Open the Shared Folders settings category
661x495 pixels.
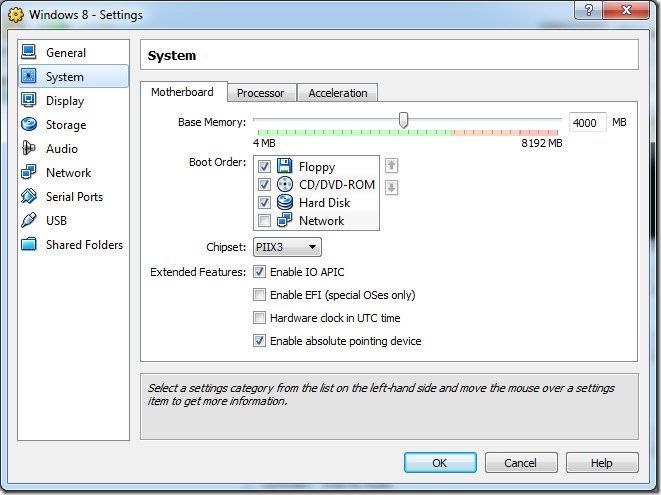[x=73, y=245]
